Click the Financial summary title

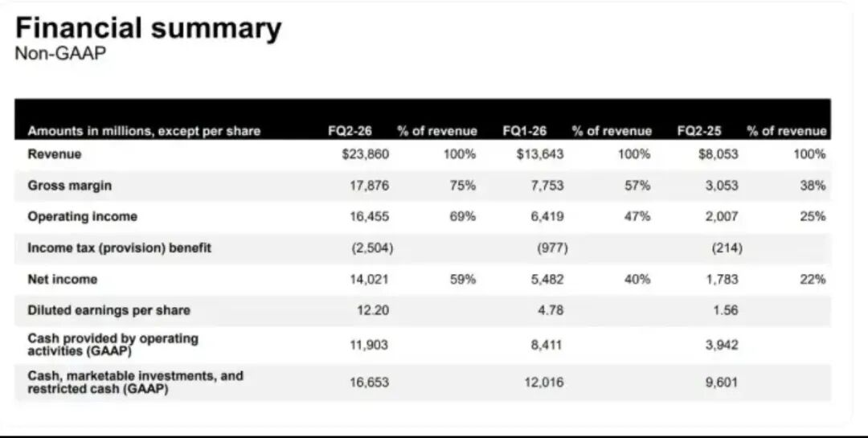149,29
